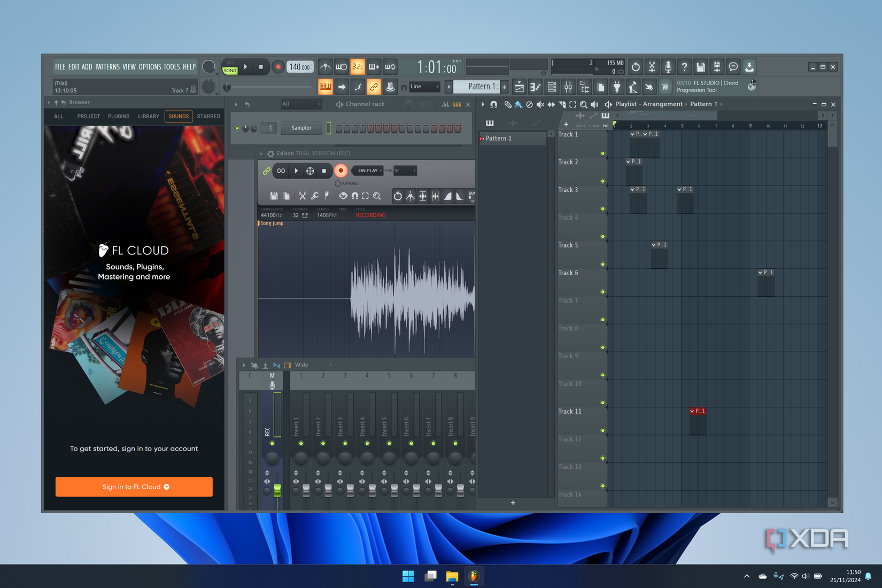This screenshot has width=882, height=588.
Task: Switch to the PLUGINS browser tab
Action: click(119, 116)
